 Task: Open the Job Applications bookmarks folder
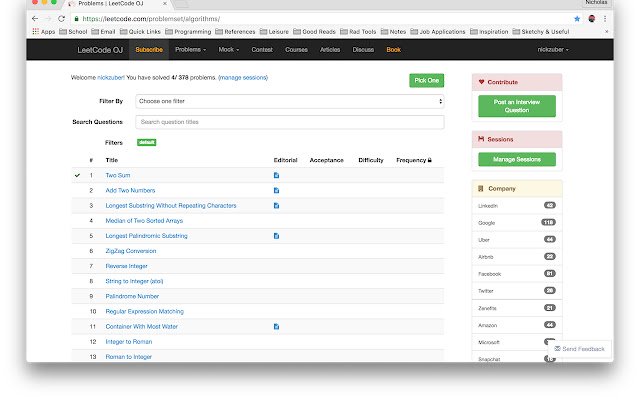[x=438, y=31]
